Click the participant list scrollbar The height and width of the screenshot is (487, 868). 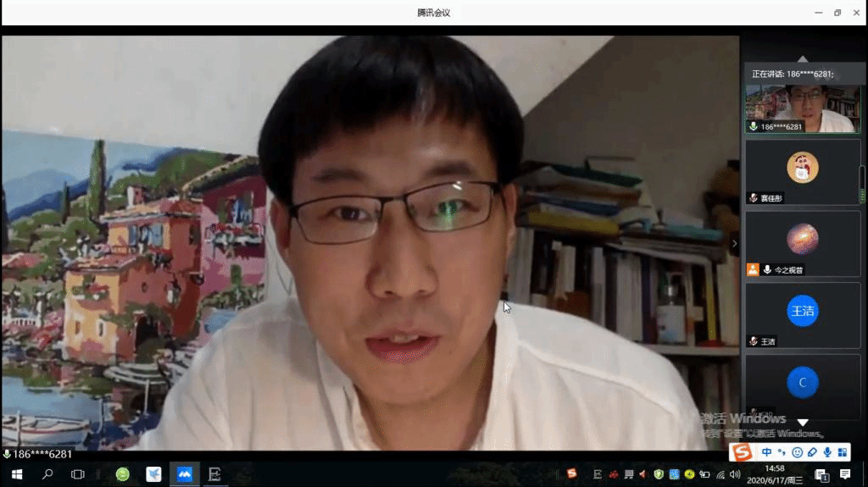(863, 184)
